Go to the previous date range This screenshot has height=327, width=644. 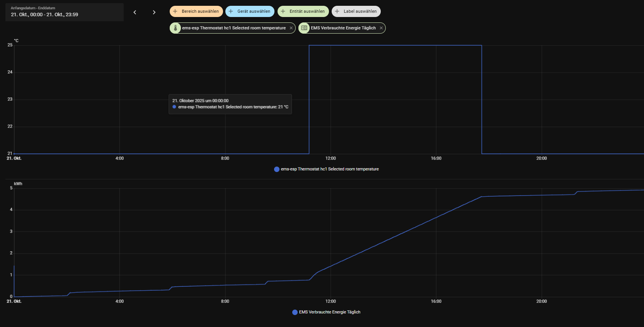click(135, 12)
